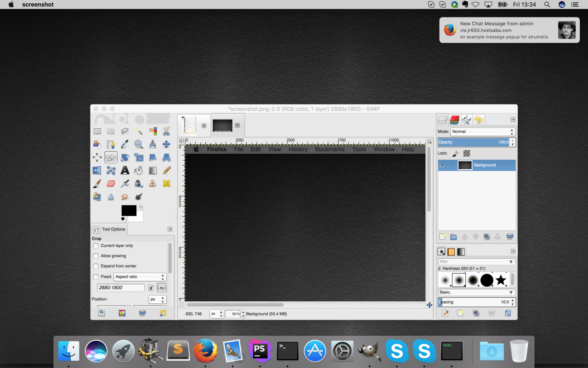This screenshot has height=368, width=588.
Task: Select the Eraser tool
Action: click(x=111, y=184)
